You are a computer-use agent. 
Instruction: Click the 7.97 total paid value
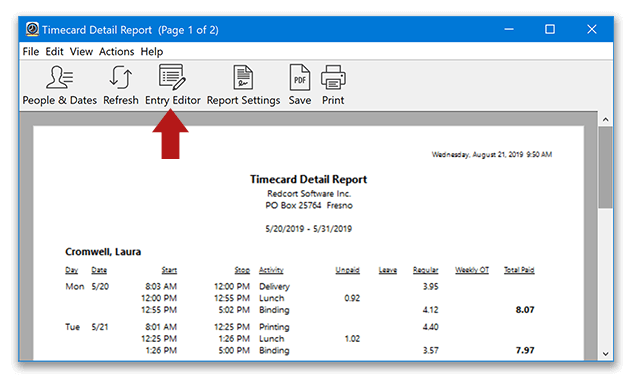[x=525, y=350]
